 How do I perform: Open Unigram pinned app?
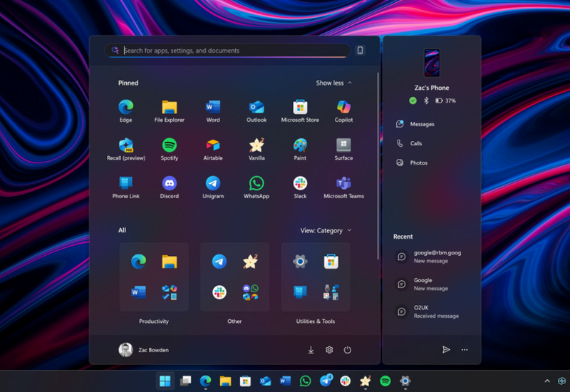tap(213, 187)
